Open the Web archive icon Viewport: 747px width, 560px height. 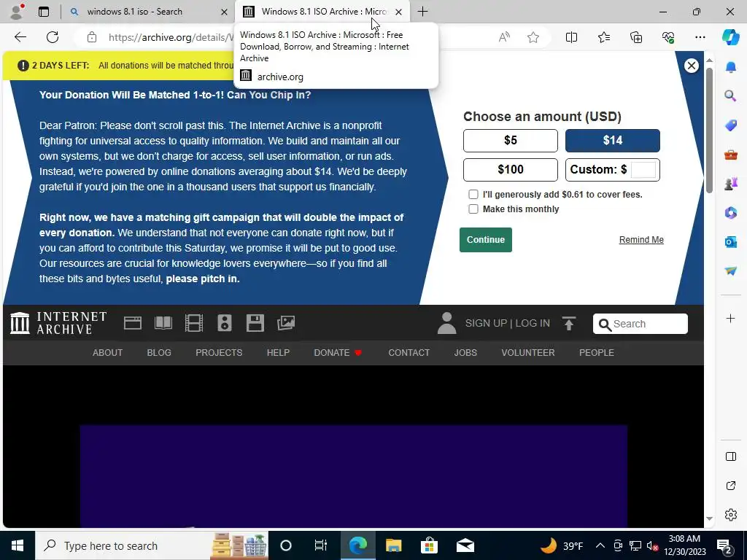[133, 323]
